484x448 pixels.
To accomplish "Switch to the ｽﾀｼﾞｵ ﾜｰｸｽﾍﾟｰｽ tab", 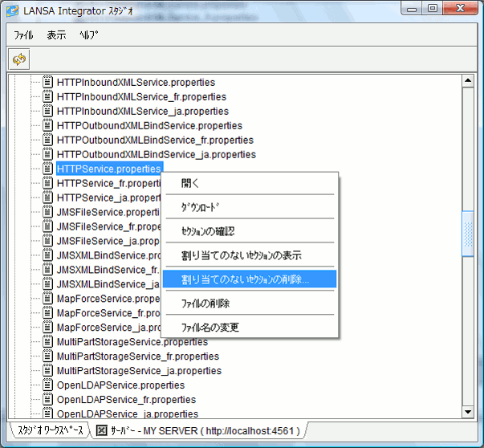I will pos(50,430).
